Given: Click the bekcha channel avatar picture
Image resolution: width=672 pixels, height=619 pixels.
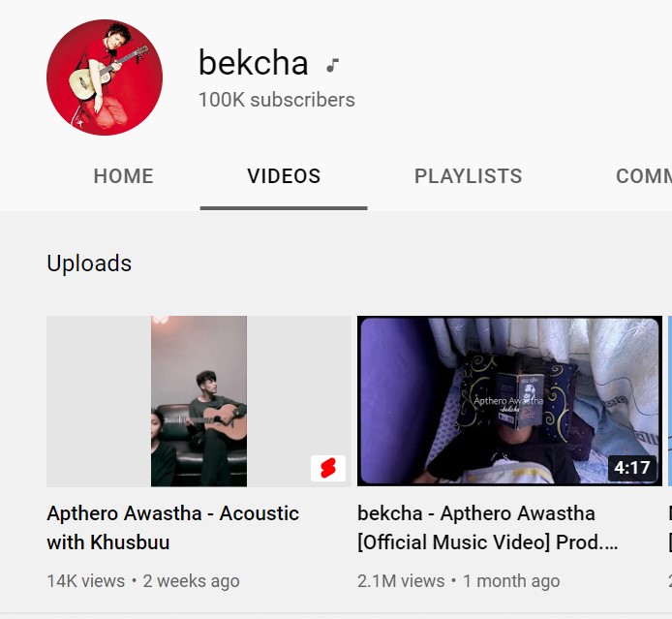Looking at the screenshot, I should (x=105, y=77).
